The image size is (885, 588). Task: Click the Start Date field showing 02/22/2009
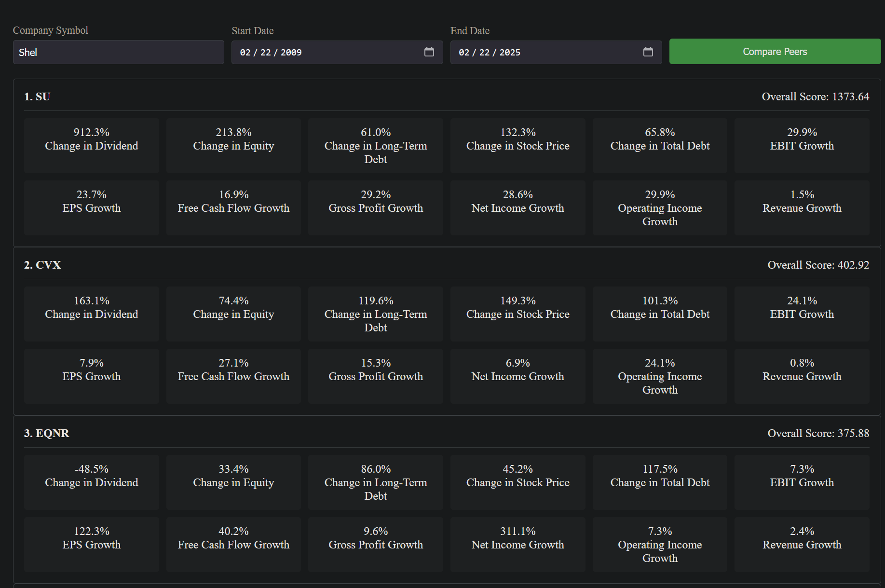click(337, 52)
